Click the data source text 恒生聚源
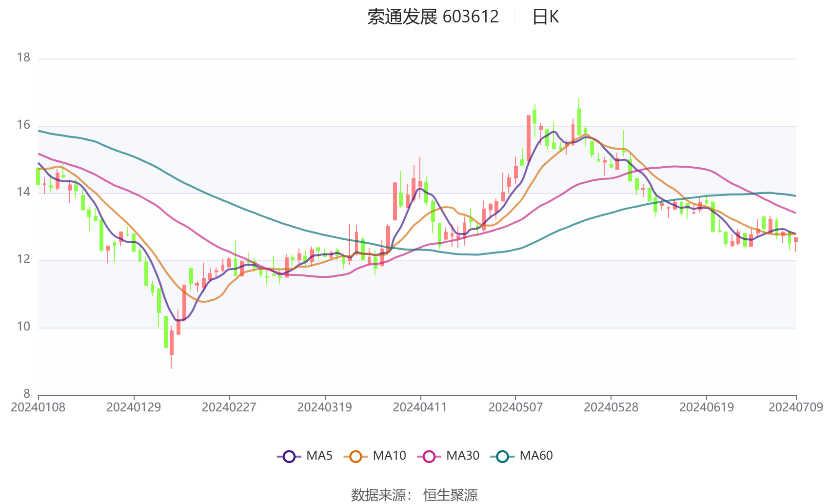Image resolution: width=829 pixels, height=504 pixels. (x=451, y=495)
